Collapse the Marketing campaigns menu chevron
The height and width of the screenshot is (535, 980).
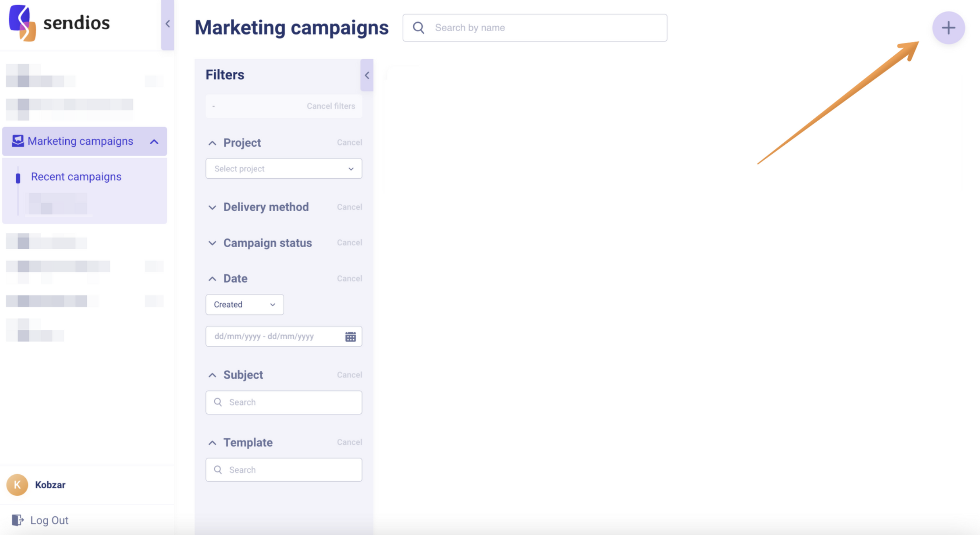coord(154,142)
